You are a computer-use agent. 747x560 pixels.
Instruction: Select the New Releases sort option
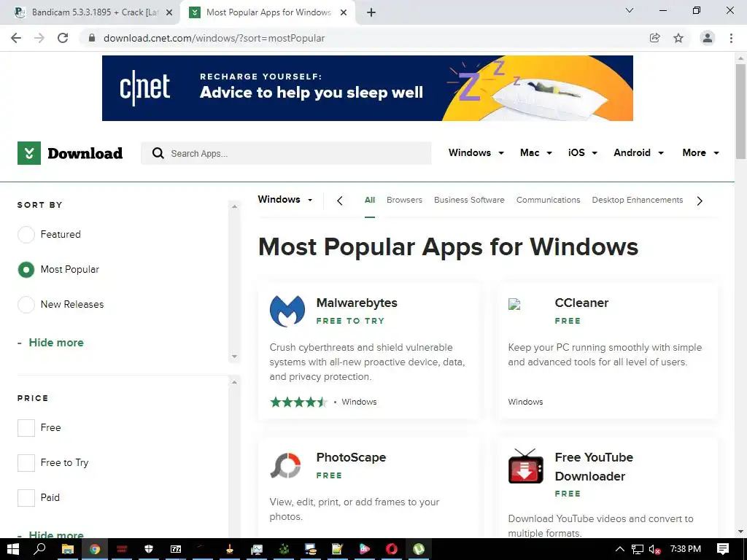[x=26, y=304]
